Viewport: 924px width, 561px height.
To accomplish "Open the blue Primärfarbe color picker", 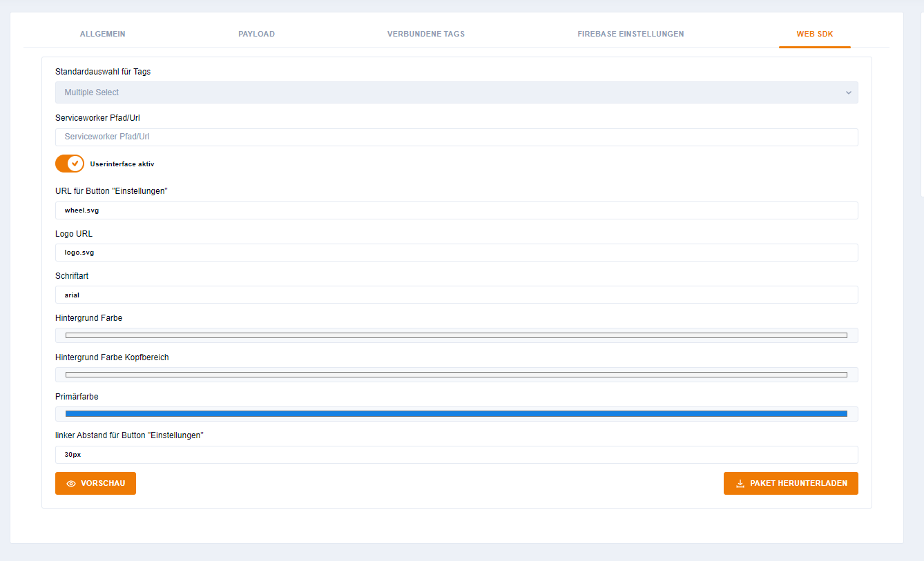I will click(456, 414).
